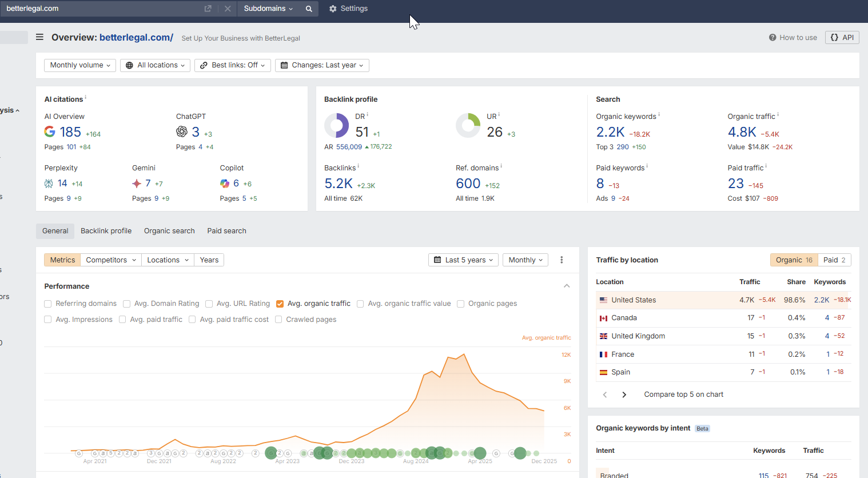Open the How to use help

click(793, 38)
